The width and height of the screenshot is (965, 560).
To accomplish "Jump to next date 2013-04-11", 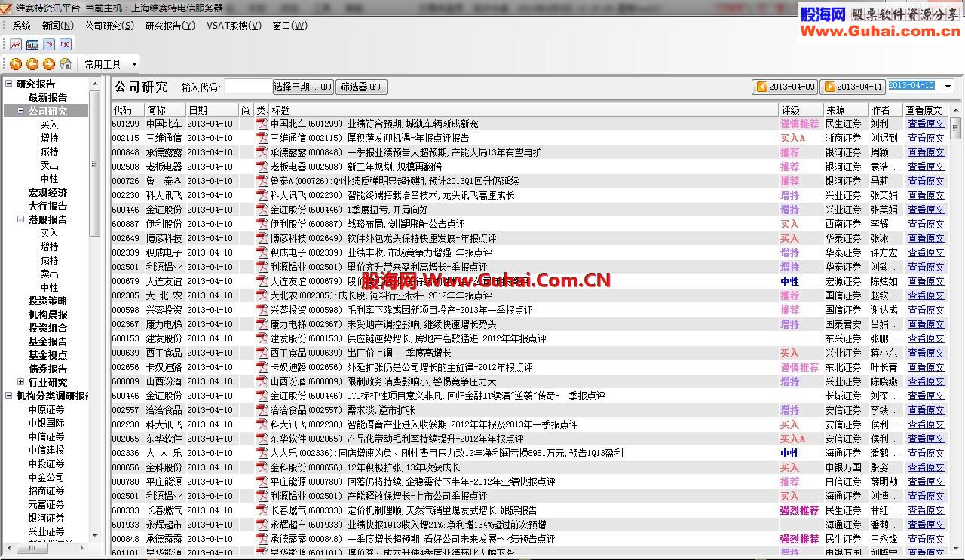I will pyautogui.click(x=853, y=87).
